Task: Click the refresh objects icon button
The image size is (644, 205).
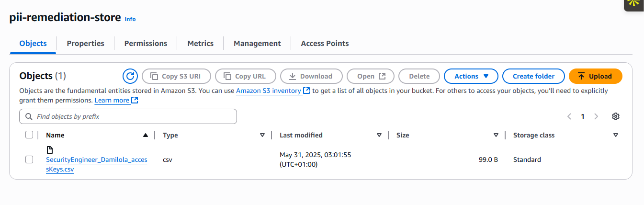Action: tap(130, 76)
